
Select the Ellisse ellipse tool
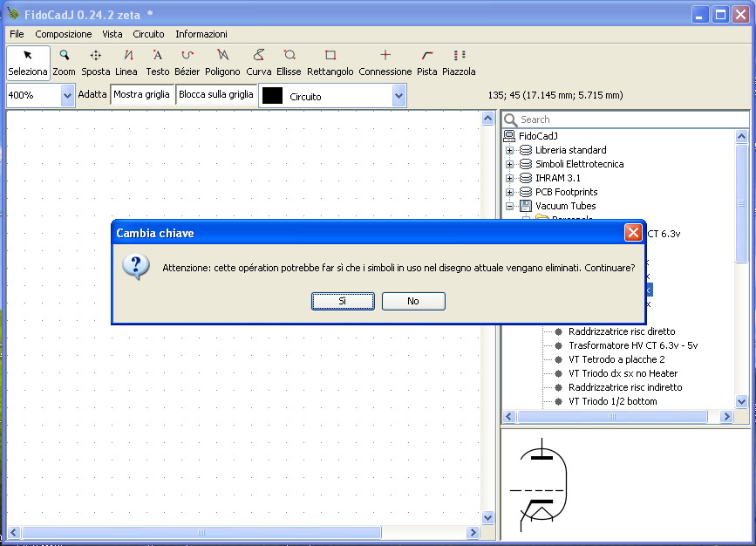289,61
